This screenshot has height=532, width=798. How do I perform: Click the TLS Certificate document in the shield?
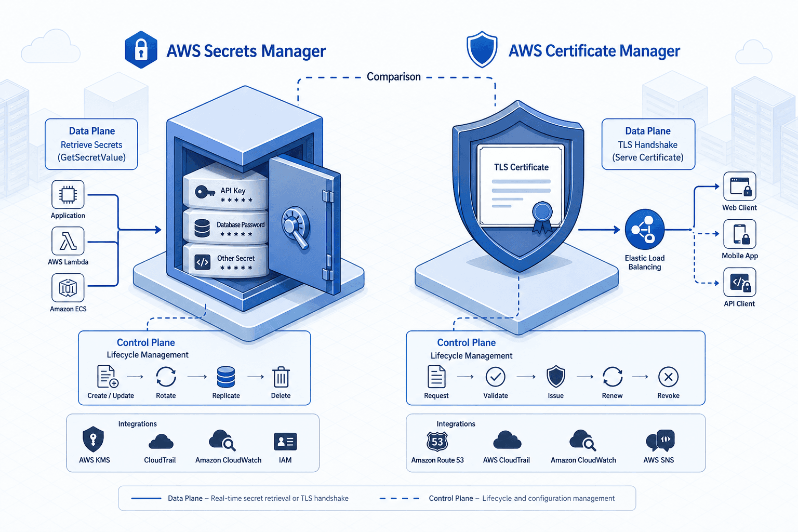pos(521,187)
